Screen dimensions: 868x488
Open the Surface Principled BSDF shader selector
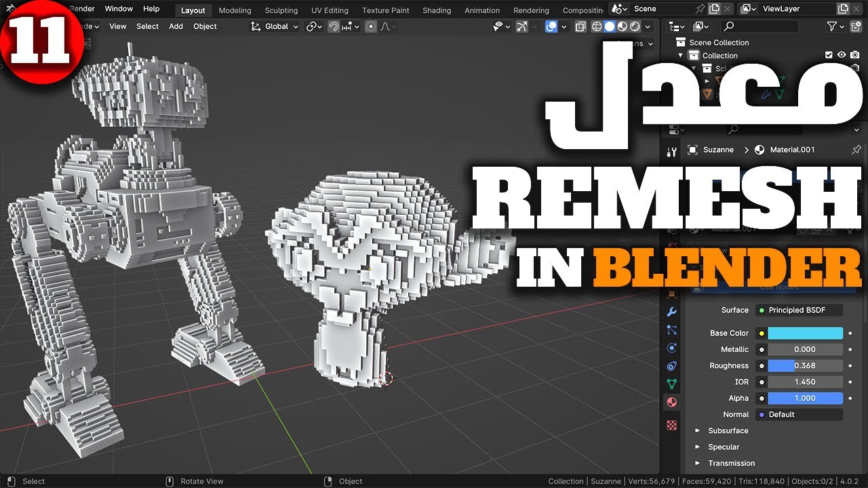pyautogui.click(x=800, y=310)
